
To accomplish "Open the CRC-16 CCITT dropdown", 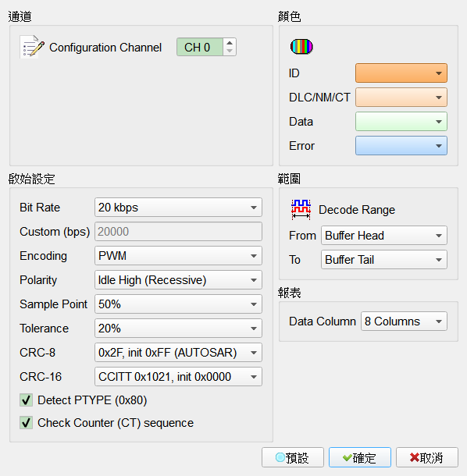I will (x=178, y=377).
